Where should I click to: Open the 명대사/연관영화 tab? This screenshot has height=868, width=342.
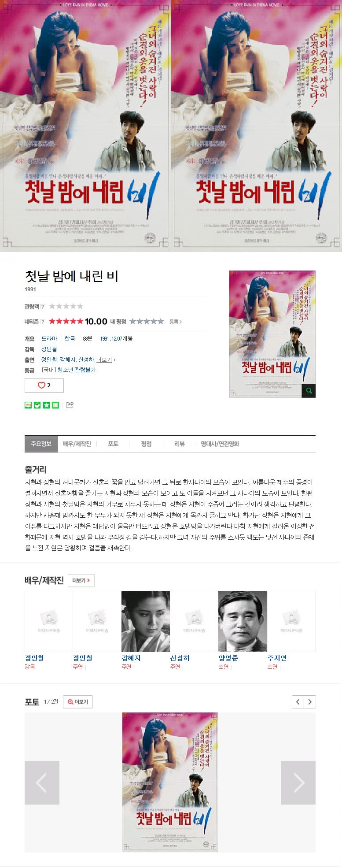coord(220,444)
